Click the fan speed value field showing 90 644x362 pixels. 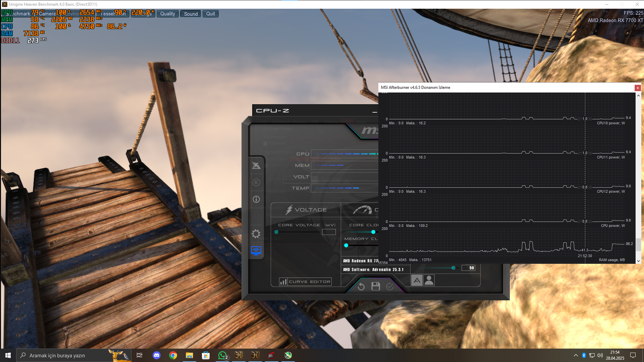[469, 268]
